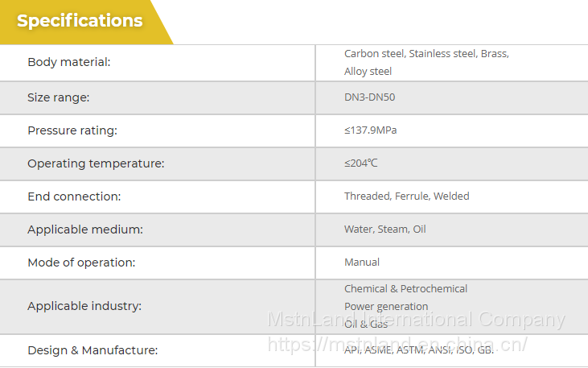
Task: Click the Design & Manufacture label
Action: pyautogui.click(x=93, y=350)
